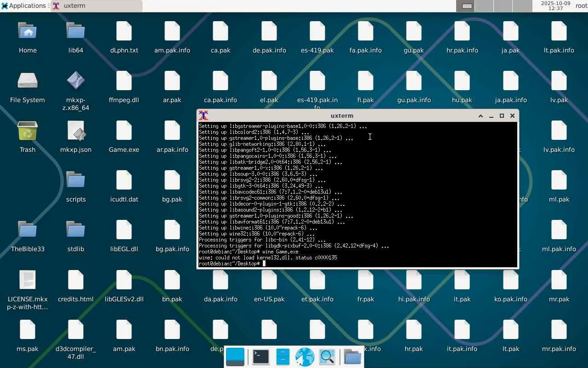The width and height of the screenshot is (588, 368).
Task: Select the fi.pak file icon
Action: [366, 81]
